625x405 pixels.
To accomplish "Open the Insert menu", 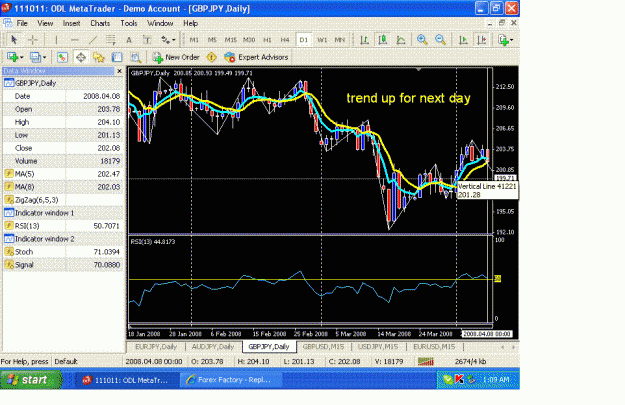I will (71, 24).
